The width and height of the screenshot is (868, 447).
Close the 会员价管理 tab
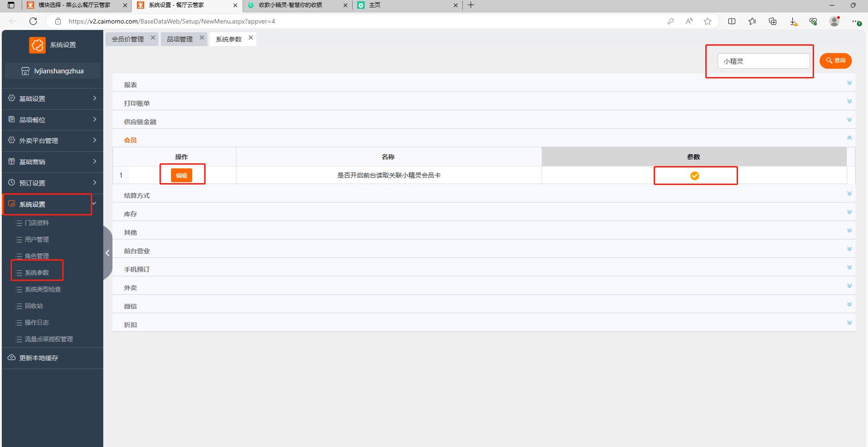[153, 38]
